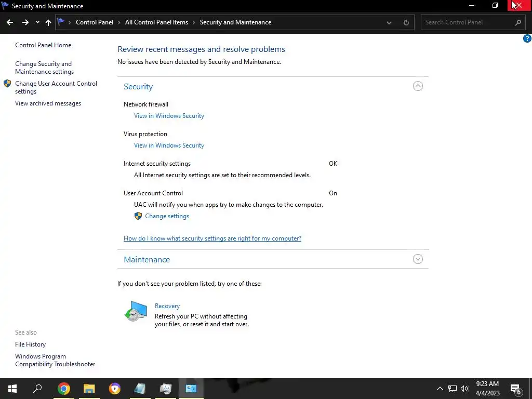Click the Maintenance section heading

tap(147, 260)
